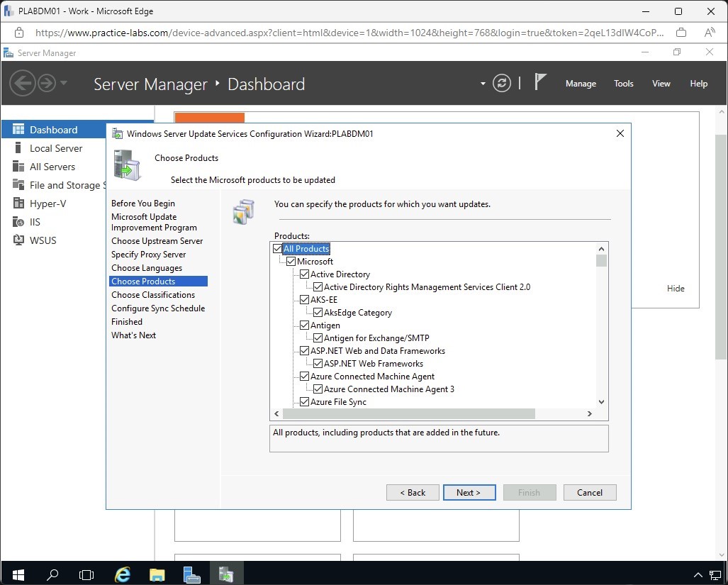The width and height of the screenshot is (728, 585).
Task: Open IIS from the left navigation
Action: 35,222
